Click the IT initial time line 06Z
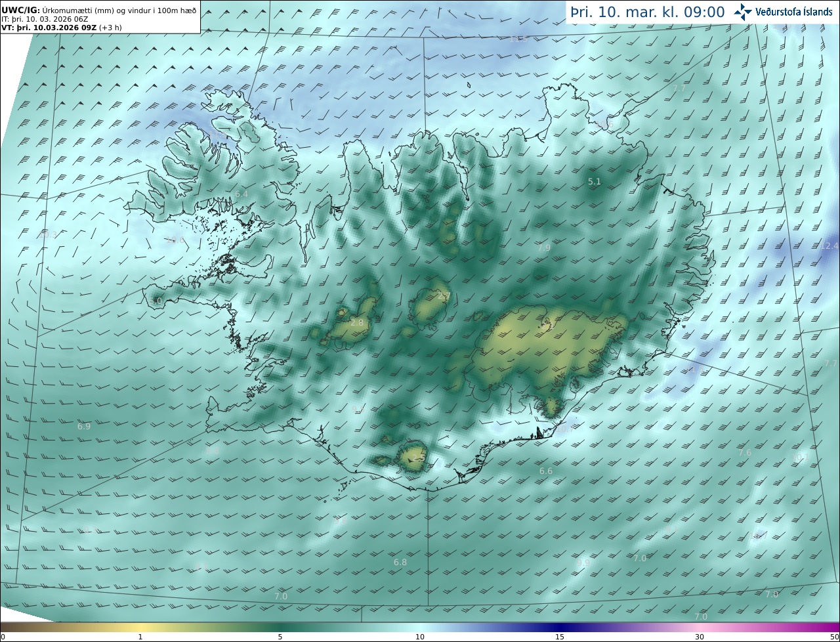 click(45, 19)
